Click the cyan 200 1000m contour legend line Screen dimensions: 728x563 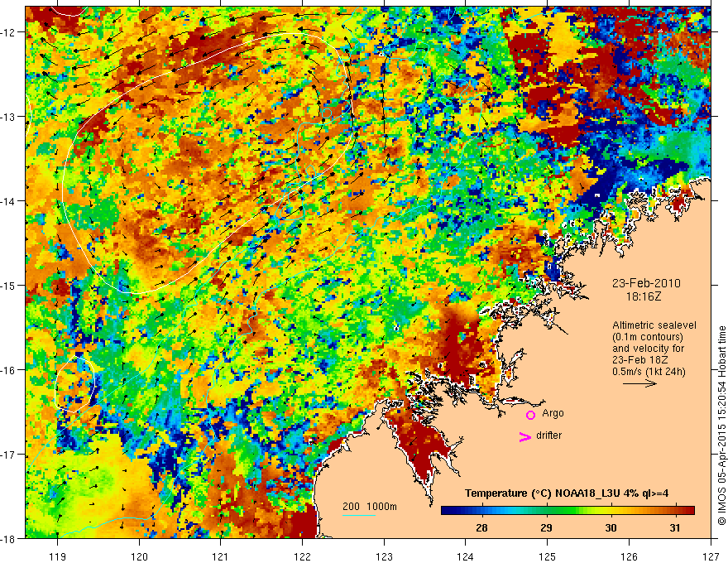[x=359, y=515]
